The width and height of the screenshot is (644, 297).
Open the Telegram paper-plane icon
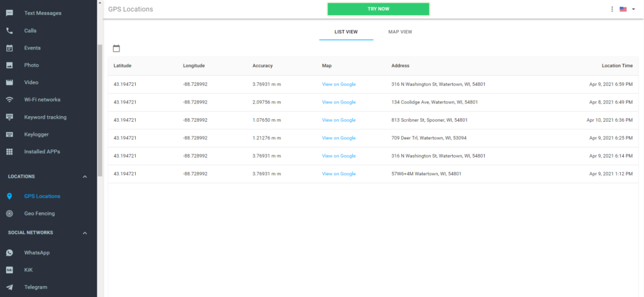click(9, 287)
